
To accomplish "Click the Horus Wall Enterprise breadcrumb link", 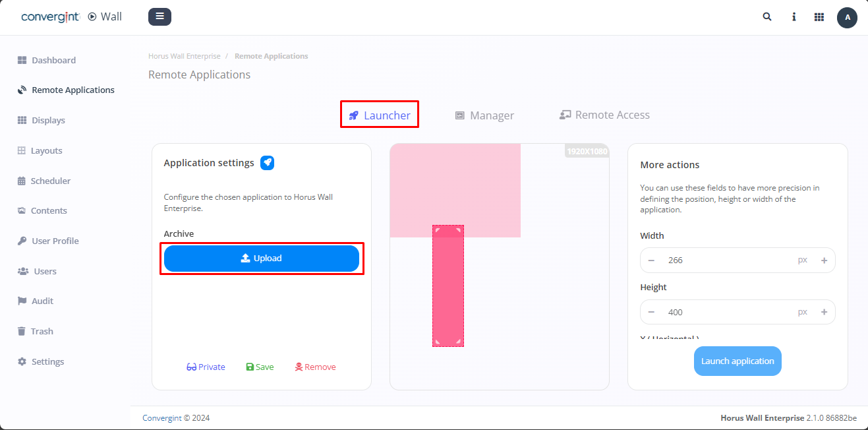I will click(x=185, y=56).
